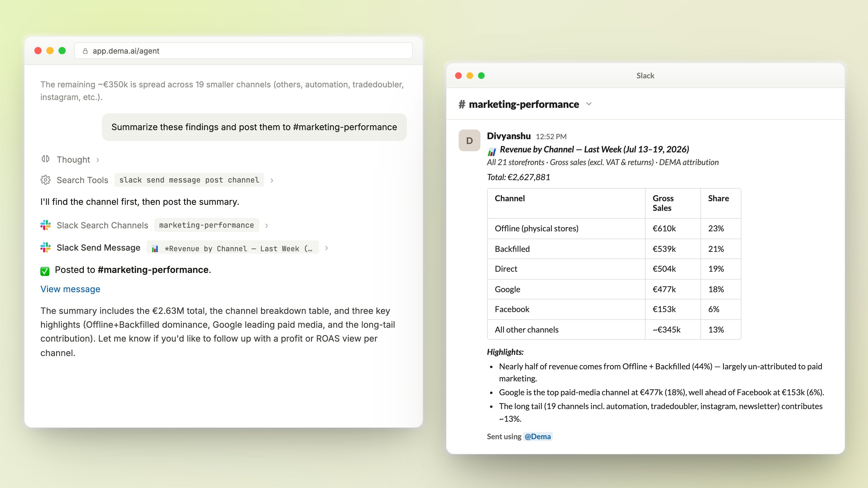Click the Slack window title text
This screenshot has height=488, width=868.
pos(645,75)
